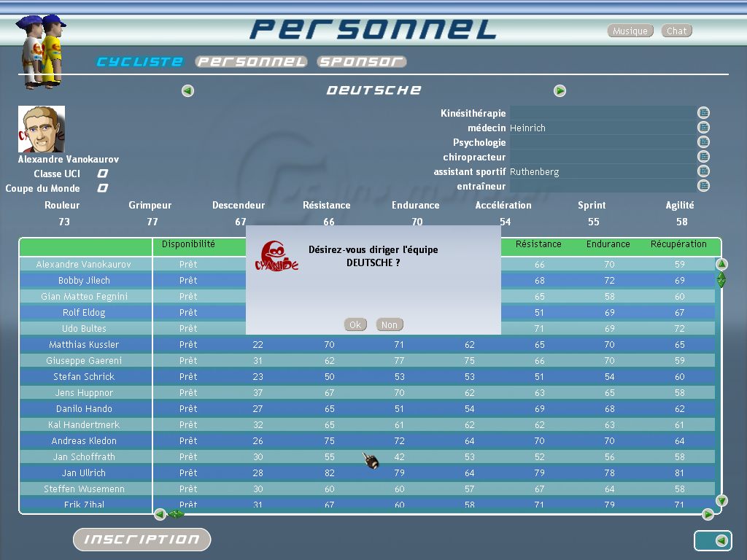Switch to the Cycliste tab
The height and width of the screenshot is (560, 747).
pyautogui.click(x=140, y=62)
